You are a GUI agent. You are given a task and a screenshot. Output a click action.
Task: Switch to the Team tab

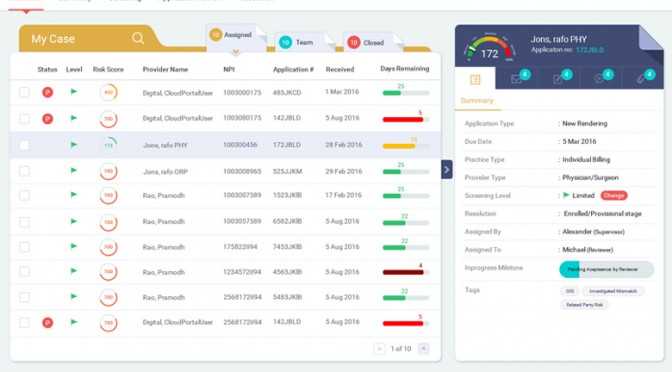click(297, 42)
